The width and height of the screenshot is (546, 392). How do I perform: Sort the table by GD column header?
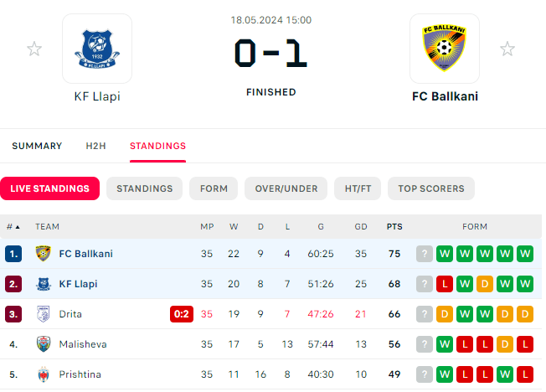pyautogui.click(x=361, y=227)
